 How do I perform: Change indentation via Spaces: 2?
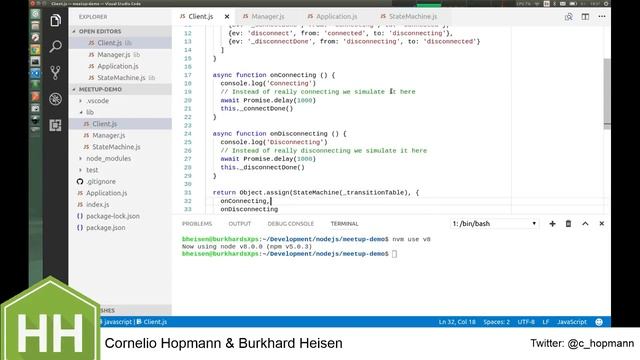496,322
